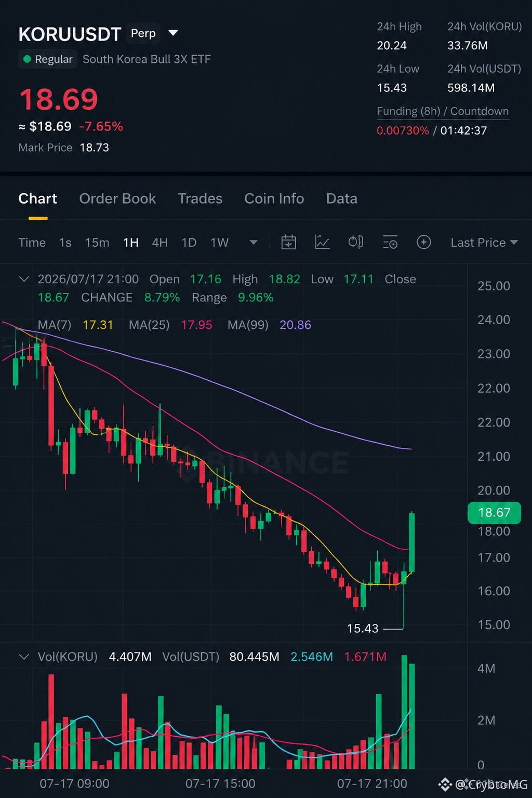The height and width of the screenshot is (798, 532).
Task: Click the CHANGE 8.79% value
Action: tap(162, 298)
